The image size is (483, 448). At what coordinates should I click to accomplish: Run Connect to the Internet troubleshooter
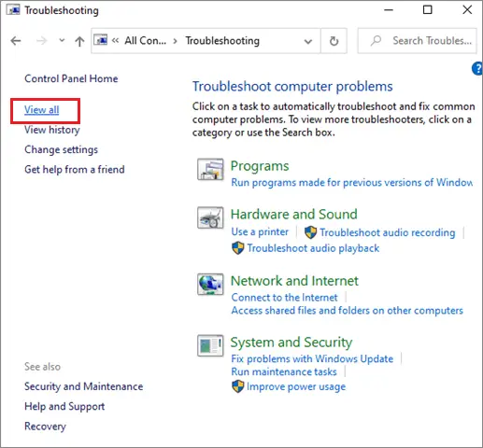pyautogui.click(x=284, y=298)
